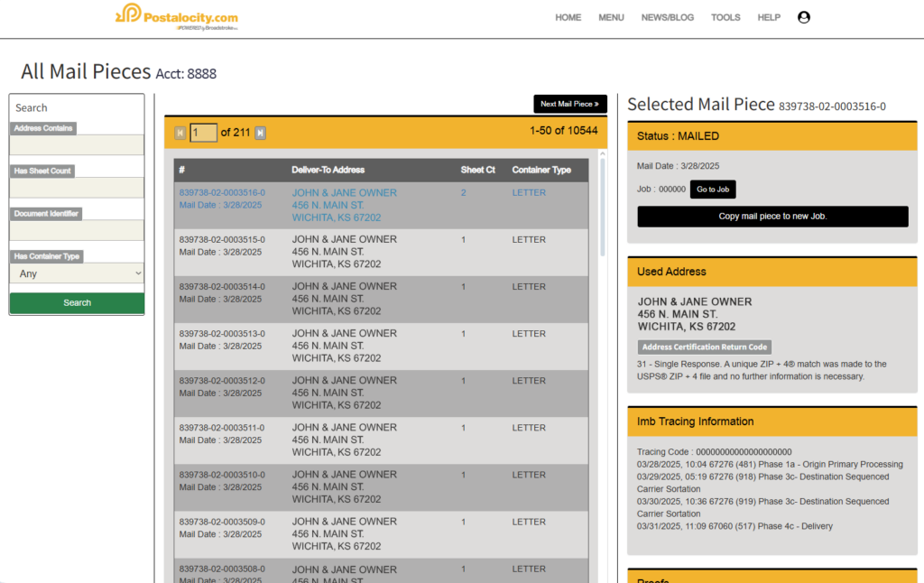The image size is (924, 583).
Task: Click the Next Mail Piece button
Action: pos(570,104)
